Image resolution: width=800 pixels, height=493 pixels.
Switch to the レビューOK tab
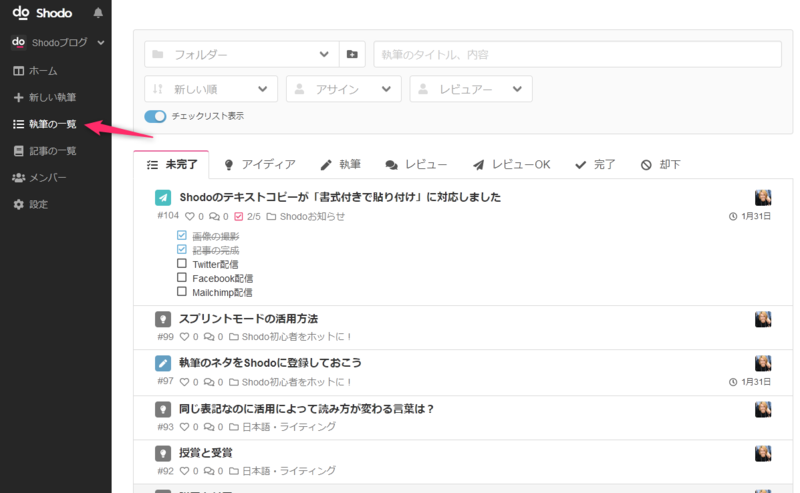pyautogui.click(x=511, y=164)
